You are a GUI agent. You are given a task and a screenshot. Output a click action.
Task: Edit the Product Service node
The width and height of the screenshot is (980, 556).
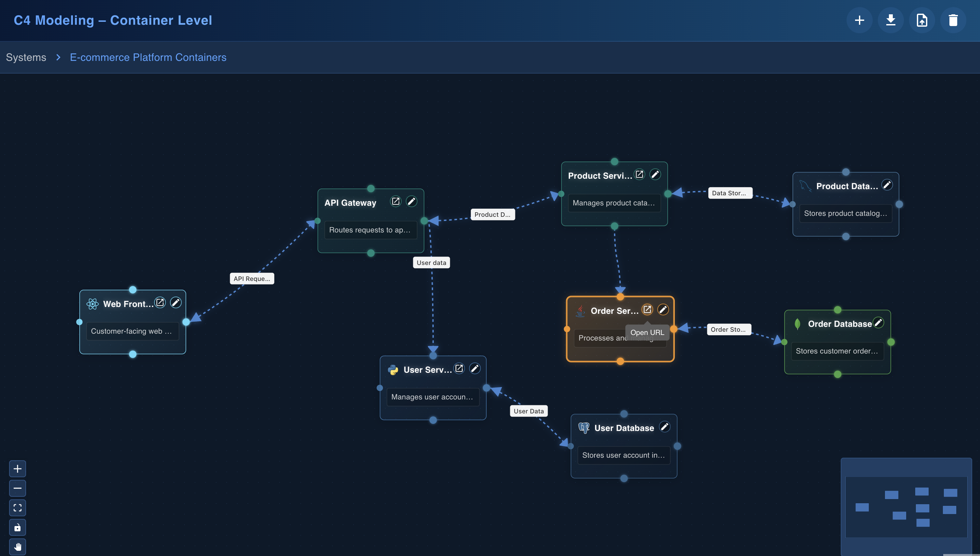[655, 174]
